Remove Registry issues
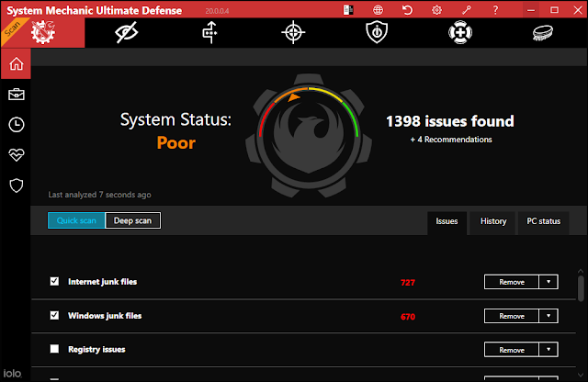 tap(512, 349)
